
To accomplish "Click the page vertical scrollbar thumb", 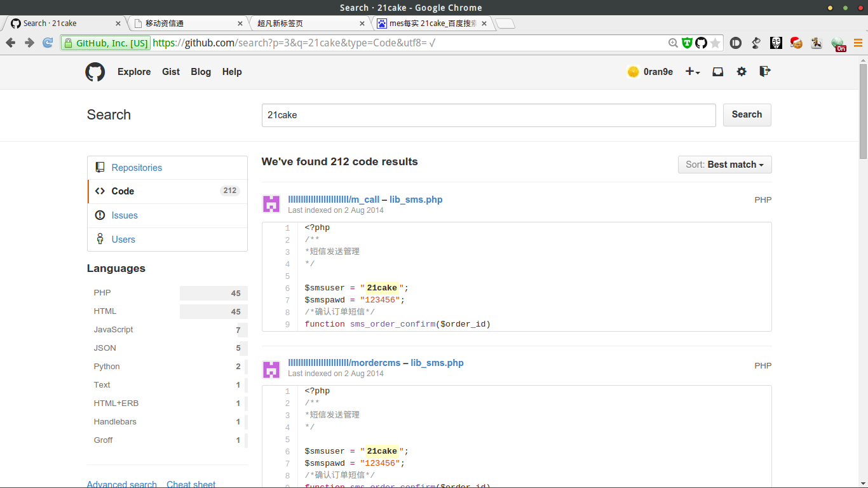I will (x=863, y=111).
